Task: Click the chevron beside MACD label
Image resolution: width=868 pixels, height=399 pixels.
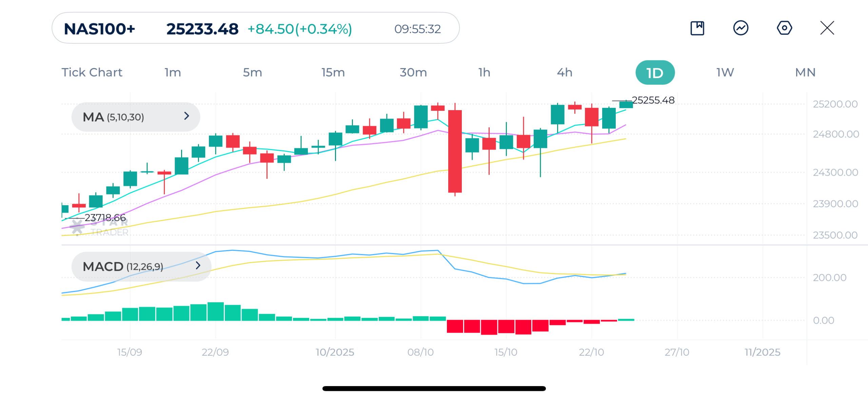Action: coord(198,266)
